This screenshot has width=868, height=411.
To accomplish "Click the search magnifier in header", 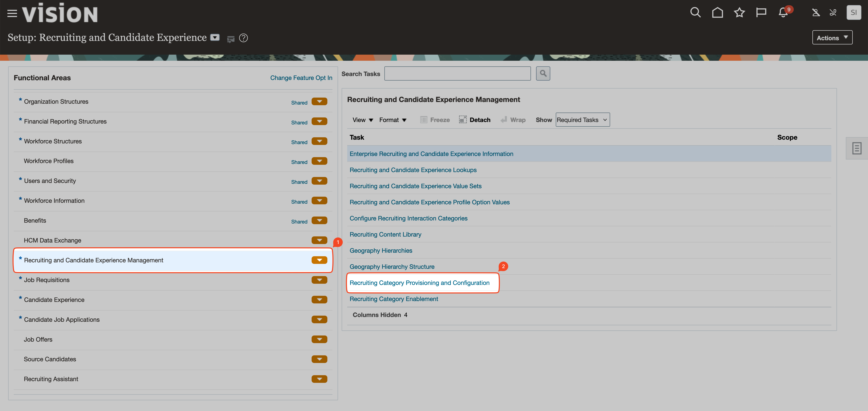I will point(695,13).
